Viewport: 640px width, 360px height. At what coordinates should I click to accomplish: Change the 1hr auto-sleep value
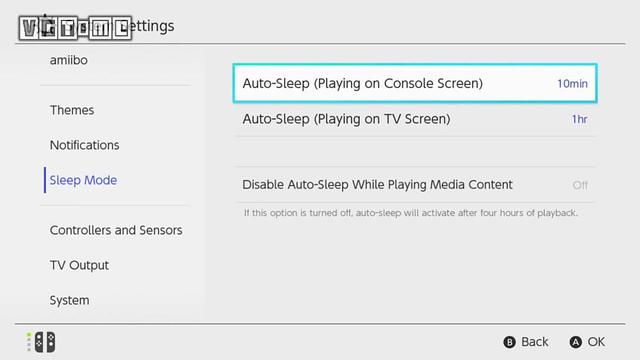(x=580, y=119)
